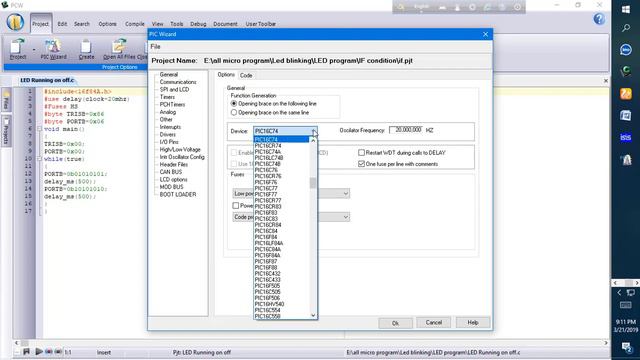640x360 pixels.
Task: Open the CCS application round logo menu
Action: [15, 22]
